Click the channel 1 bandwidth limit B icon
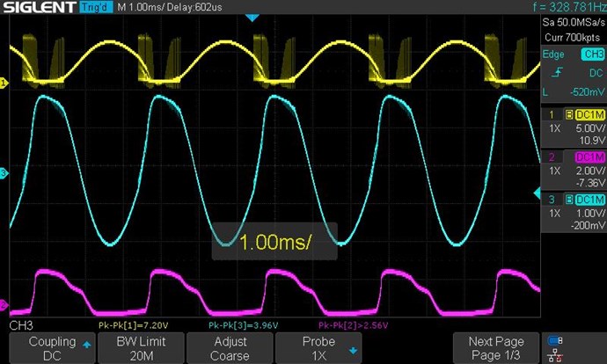 (x=569, y=115)
